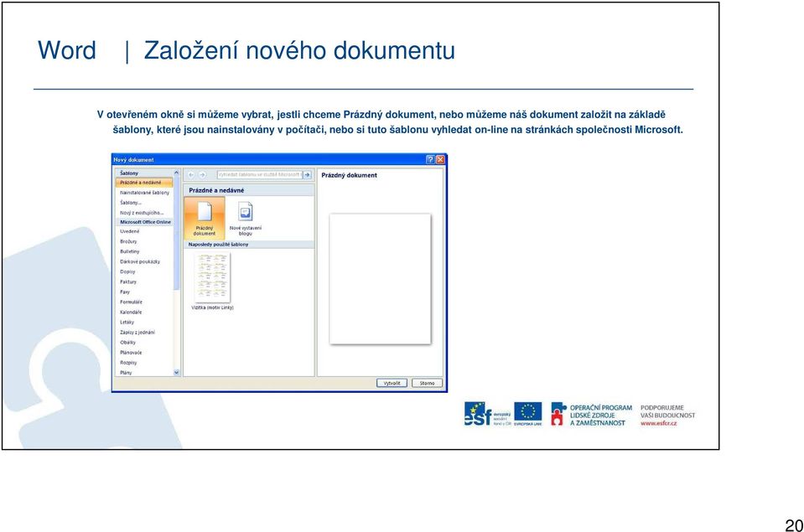Select the Bulletiny category
The height and width of the screenshot is (532, 804).
130,251
